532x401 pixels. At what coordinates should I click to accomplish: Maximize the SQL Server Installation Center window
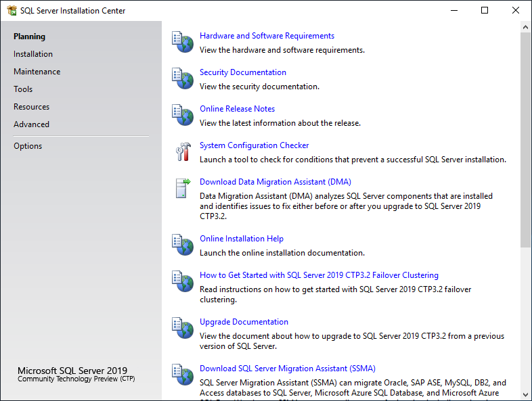tap(485, 11)
